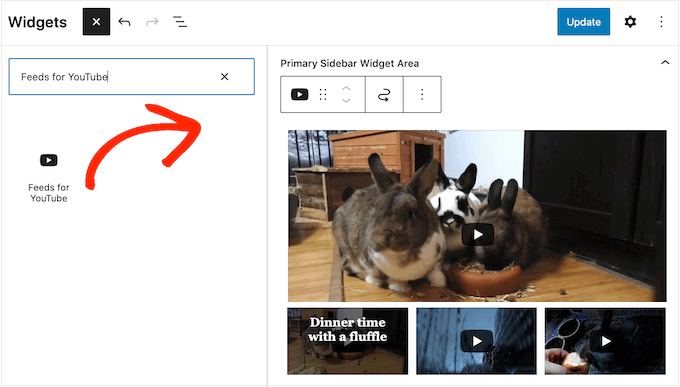Viewport: 680px width, 387px height.
Task: Clear the block search text
Action: coord(224,77)
